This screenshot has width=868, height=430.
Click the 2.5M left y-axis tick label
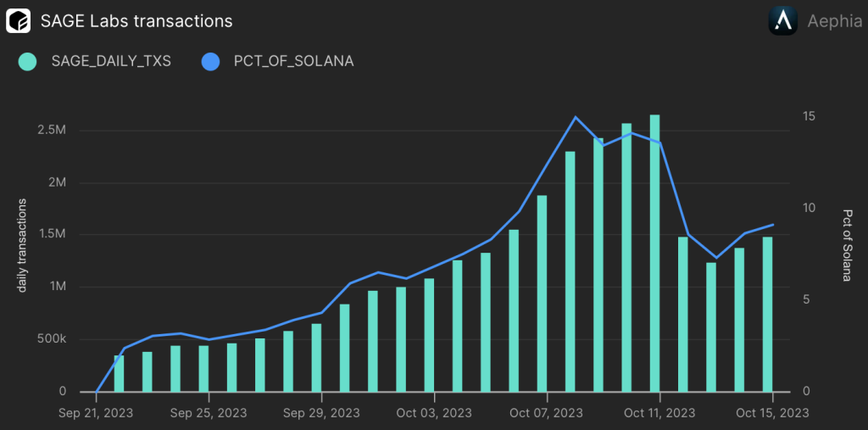pos(50,131)
